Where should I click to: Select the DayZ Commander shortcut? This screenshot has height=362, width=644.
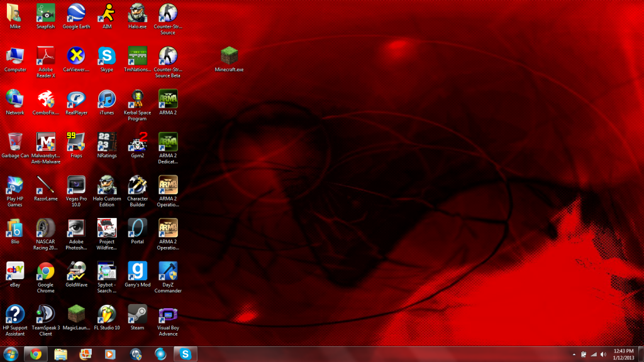click(x=168, y=278)
